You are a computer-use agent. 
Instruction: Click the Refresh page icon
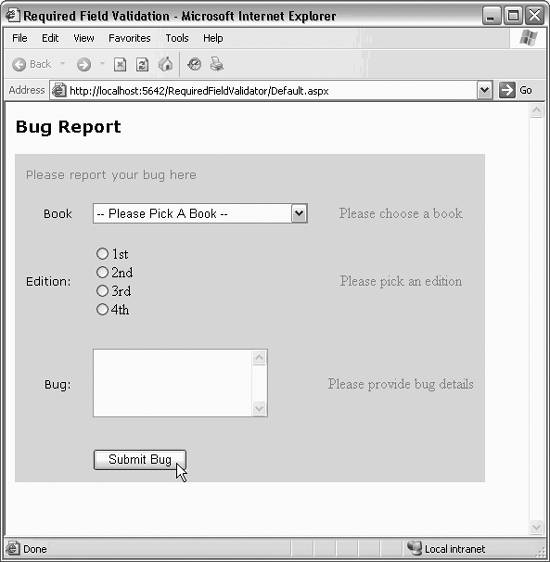(x=142, y=65)
